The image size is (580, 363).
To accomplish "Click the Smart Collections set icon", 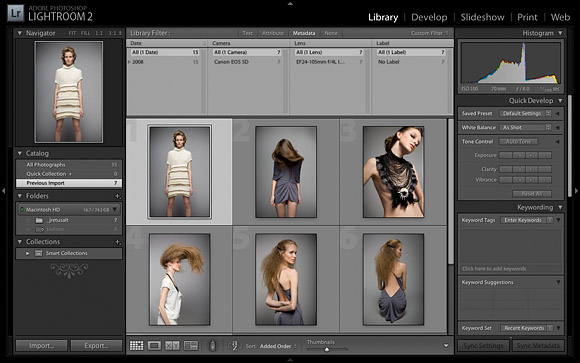I will click(38, 253).
